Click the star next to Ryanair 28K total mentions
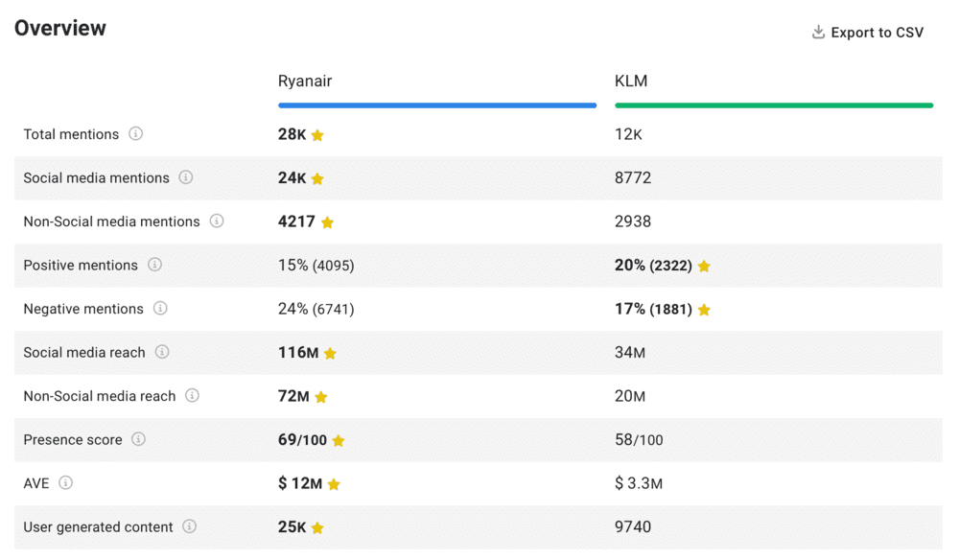 click(317, 135)
